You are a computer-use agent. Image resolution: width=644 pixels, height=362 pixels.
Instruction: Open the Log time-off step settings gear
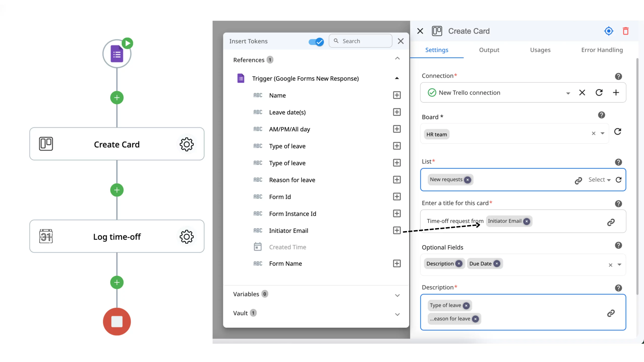click(186, 237)
